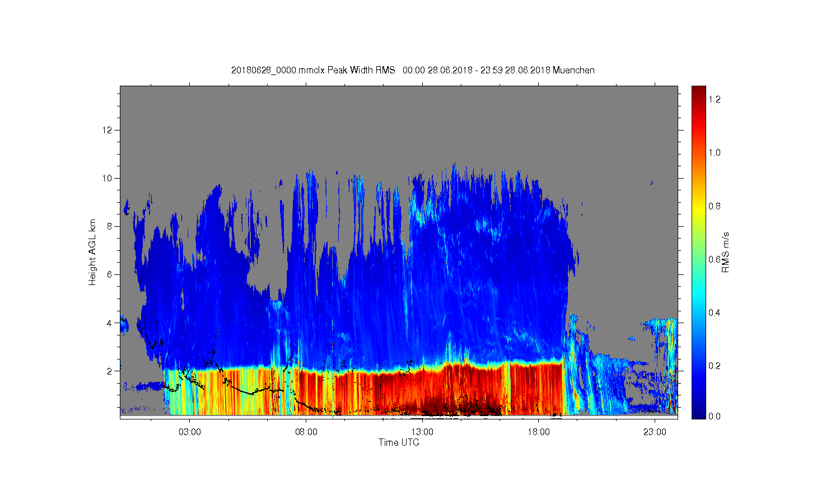Click the colorbar value 1.2 label
The image size is (840, 504).
coord(715,99)
